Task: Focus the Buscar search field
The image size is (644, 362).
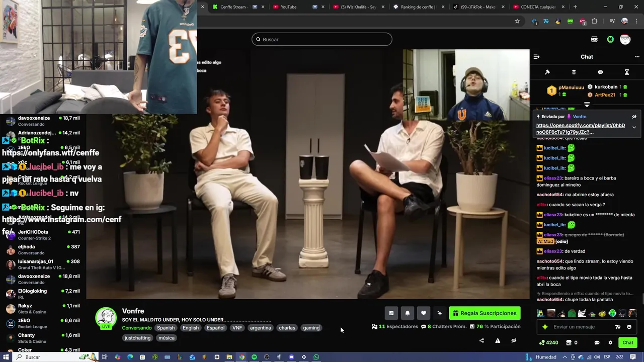Action: pyautogui.click(x=322, y=39)
